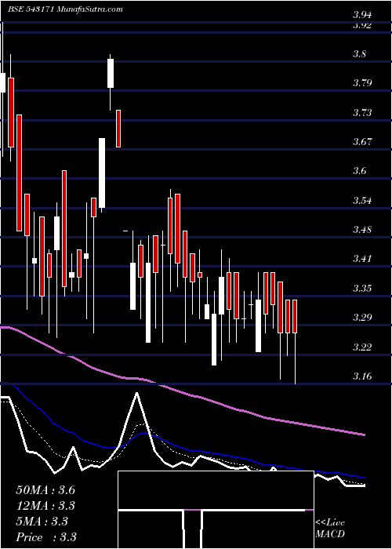Screen dimensions: 392x549
Task: Click the 3.35 price axis label
Action: [362, 289]
